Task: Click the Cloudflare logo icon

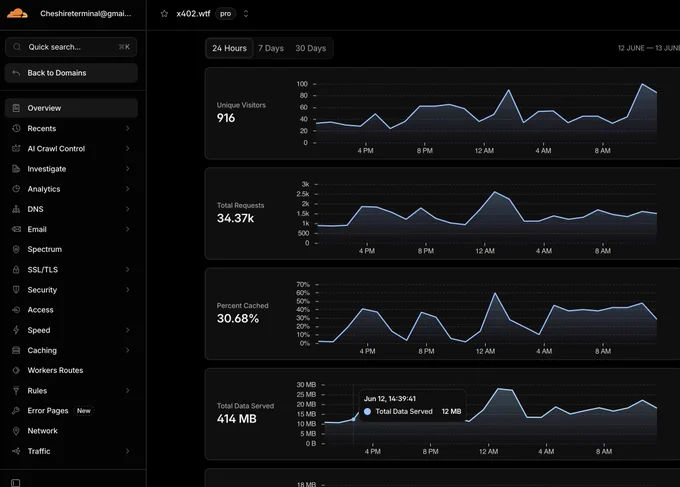Action: (17, 13)
